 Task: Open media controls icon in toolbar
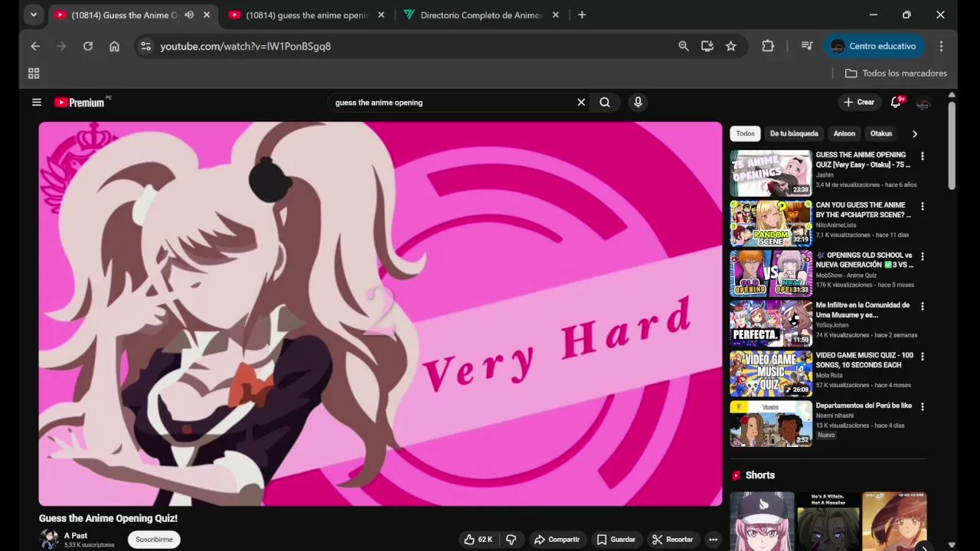(x=807, y=46)
